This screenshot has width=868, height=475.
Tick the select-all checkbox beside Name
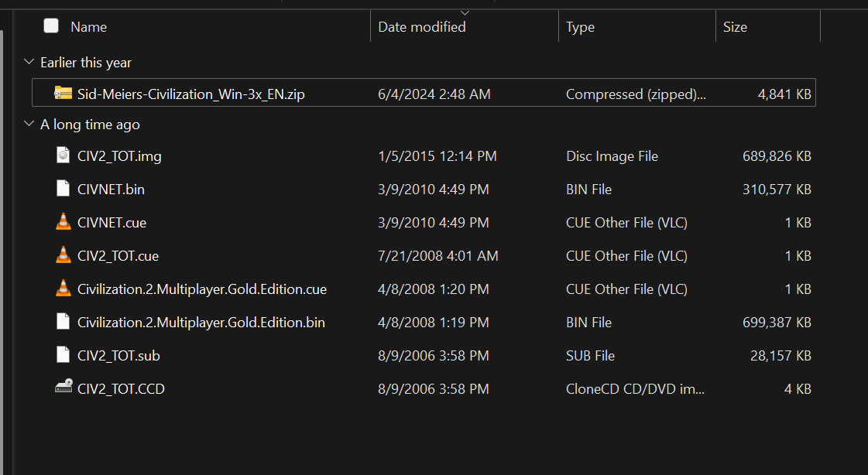tap(51, 26)
